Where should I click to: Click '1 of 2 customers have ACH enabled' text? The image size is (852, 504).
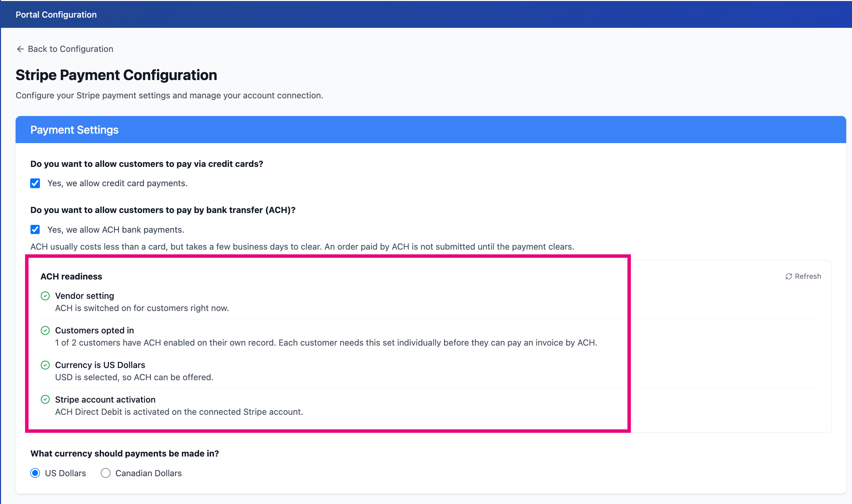pos(326,343)
